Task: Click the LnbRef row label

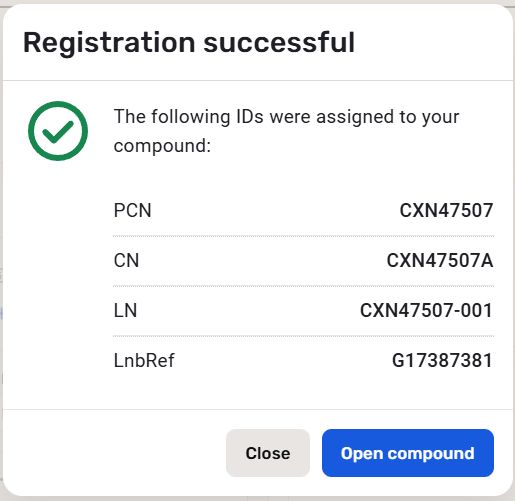Action: 144,360
